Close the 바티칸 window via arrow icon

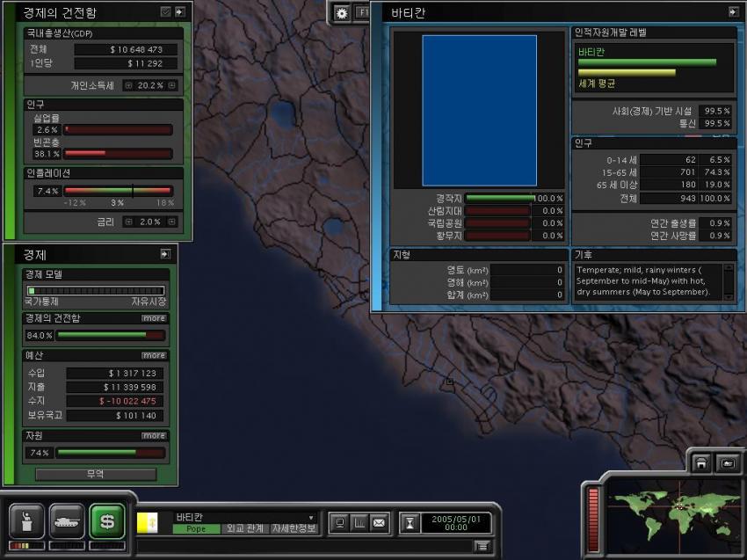(734, 12)
